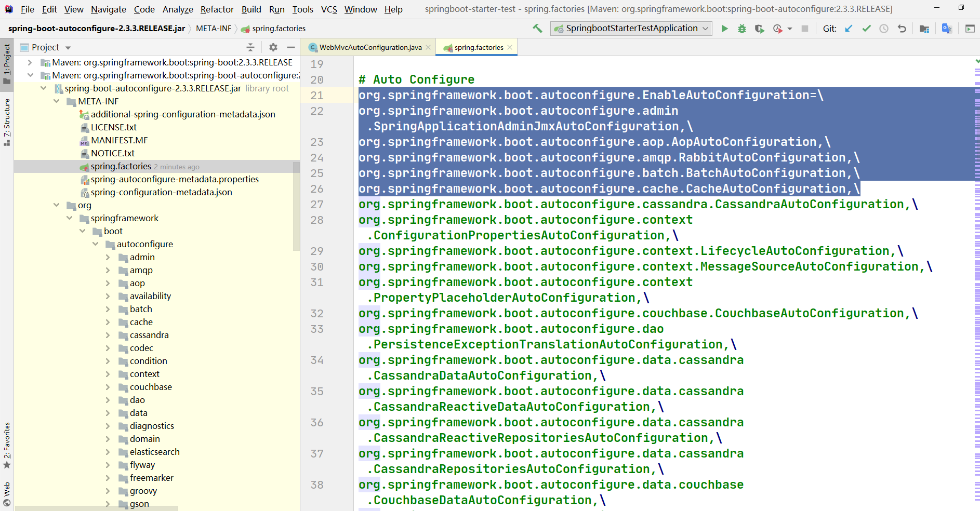Select MANIFEST.MF in project tree

120,140
